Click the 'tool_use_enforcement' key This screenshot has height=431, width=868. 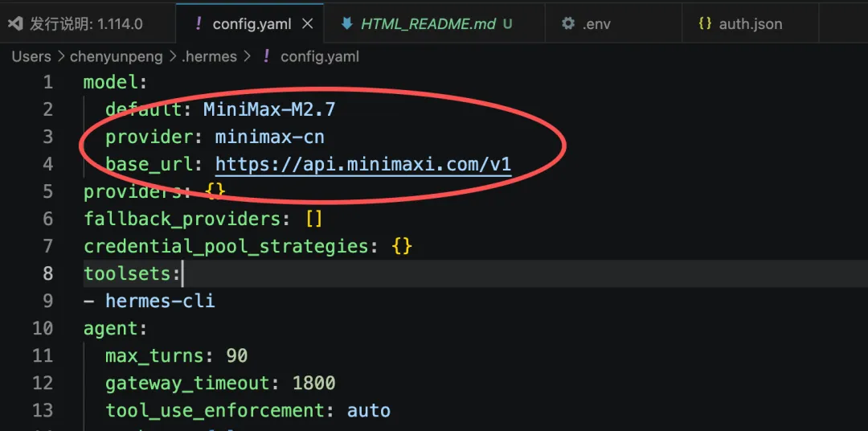(x=215, y=411)
